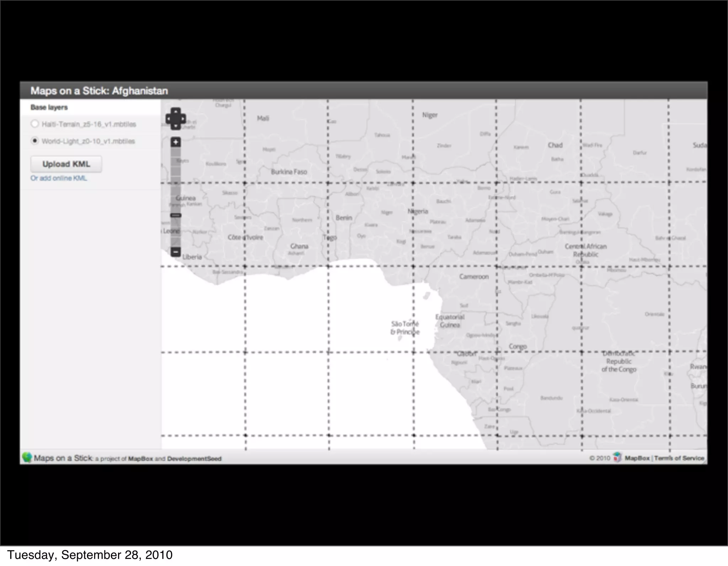The image size is (728, 566).
Task: Pan the map up with arrow
Action: point(176,111)
